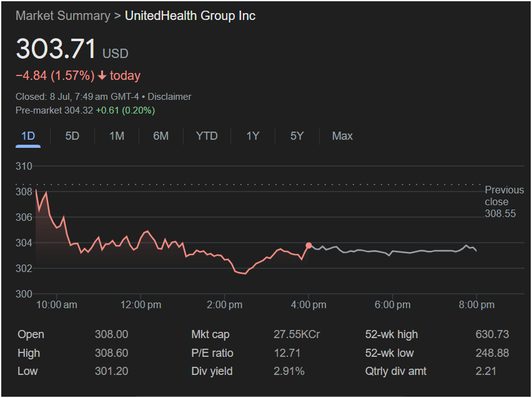Switch chart to 1Y range
The image size is (532, 398).
coord(253,136)
